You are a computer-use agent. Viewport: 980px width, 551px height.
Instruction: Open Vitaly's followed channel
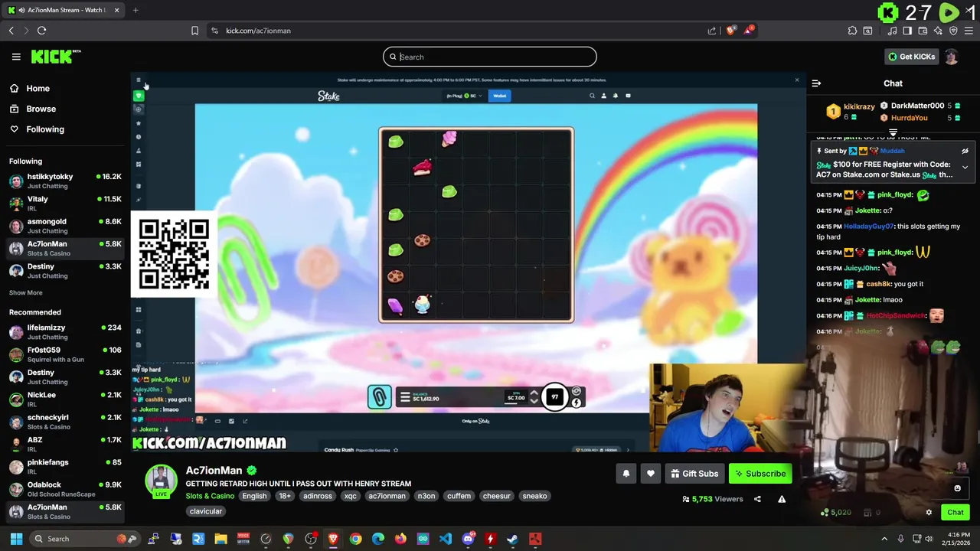pyautogui.click(x=65, y=203)
